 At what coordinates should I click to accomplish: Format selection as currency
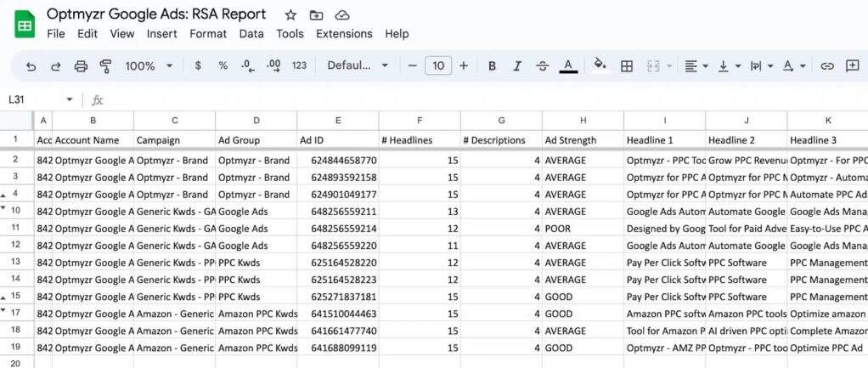[x=198, y=66]
